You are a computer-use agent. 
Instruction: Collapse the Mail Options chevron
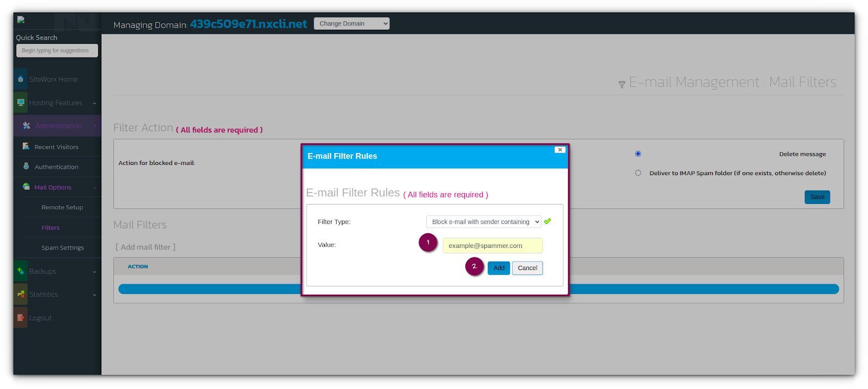(95, 188)
